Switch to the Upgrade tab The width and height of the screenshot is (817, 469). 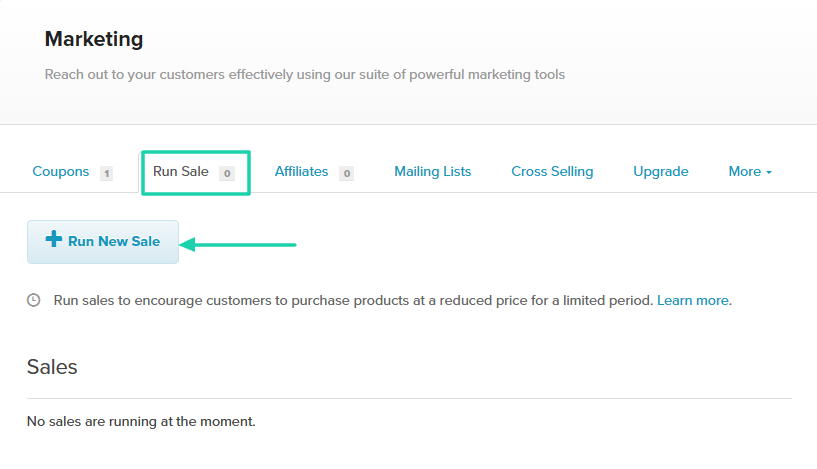660,171
